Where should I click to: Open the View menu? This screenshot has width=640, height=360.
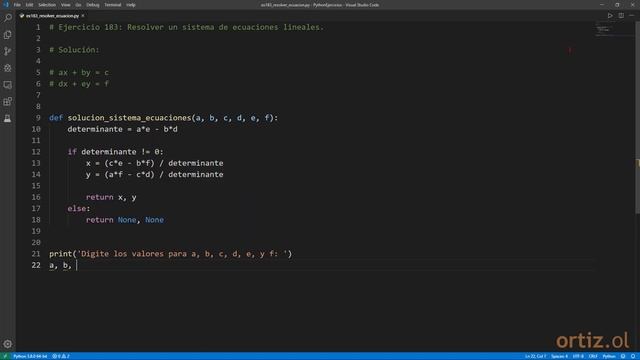point(65,5)
